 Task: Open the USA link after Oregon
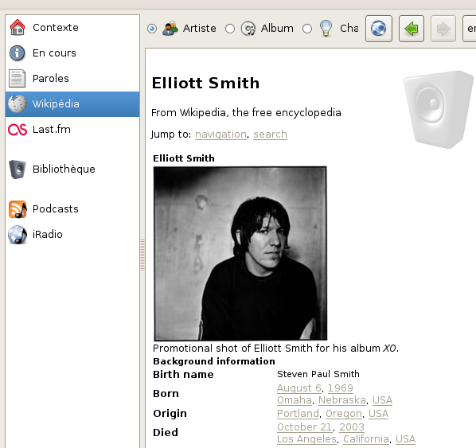point(379,414)
